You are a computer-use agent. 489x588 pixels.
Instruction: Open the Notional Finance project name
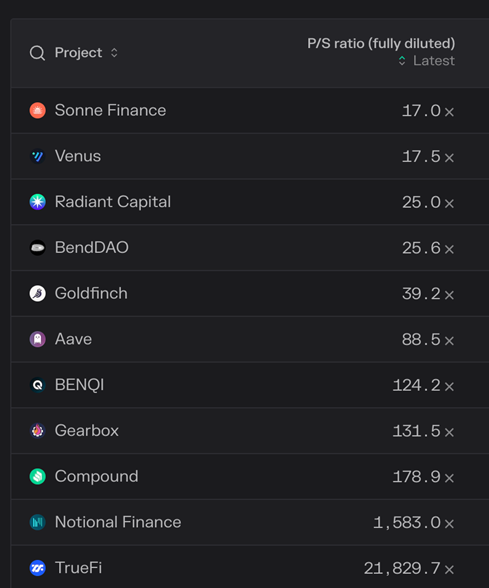[118, 522]
